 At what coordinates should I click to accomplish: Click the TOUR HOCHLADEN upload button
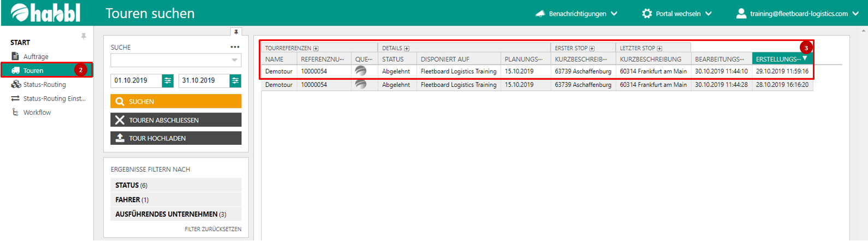point(176,138)
